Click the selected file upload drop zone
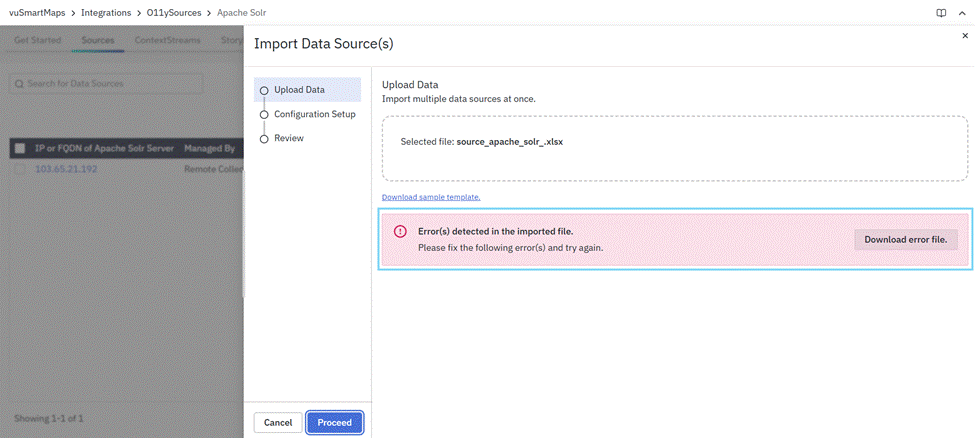This screenshot has height=438, width=975. (x=674, y=147)
